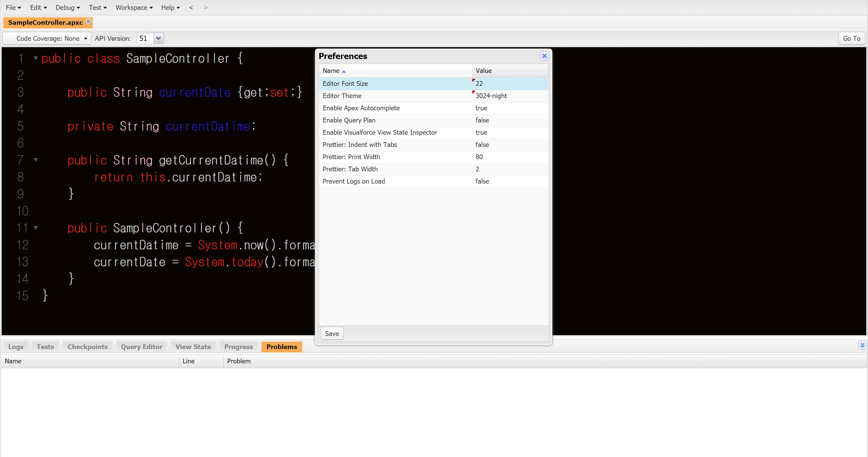Select the Editor Theme value 3024-night
This screenshot has height=457, width=868.
point(491,96)
